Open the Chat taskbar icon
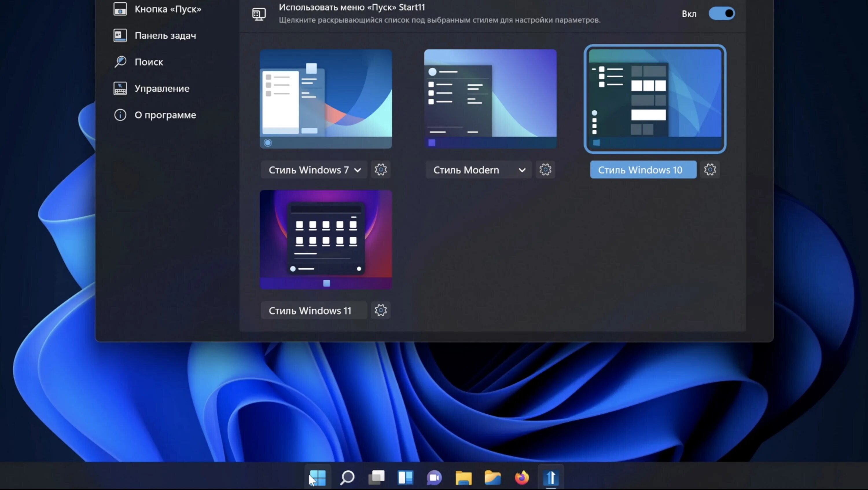The width and height of the screenshot is (868, 490). click(434, 478)
